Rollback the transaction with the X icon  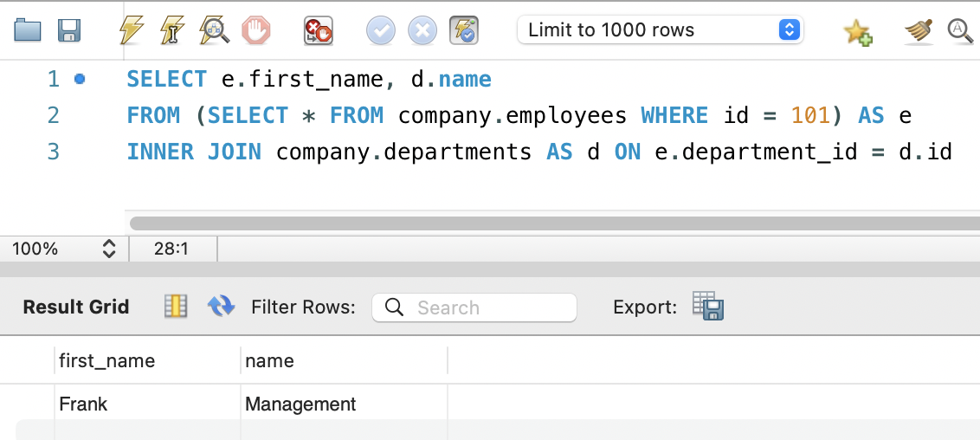(422, 30)
